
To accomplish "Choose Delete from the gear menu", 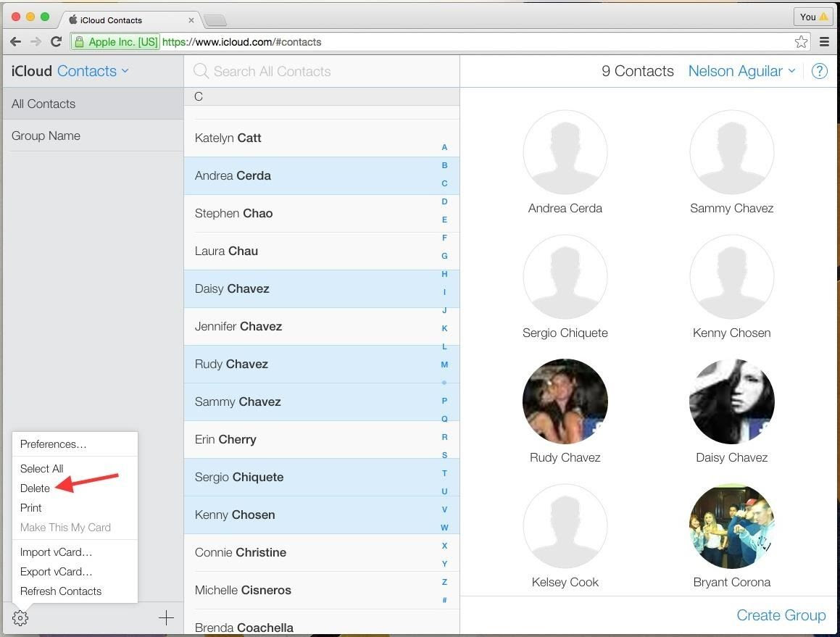I will click(35, 488).
